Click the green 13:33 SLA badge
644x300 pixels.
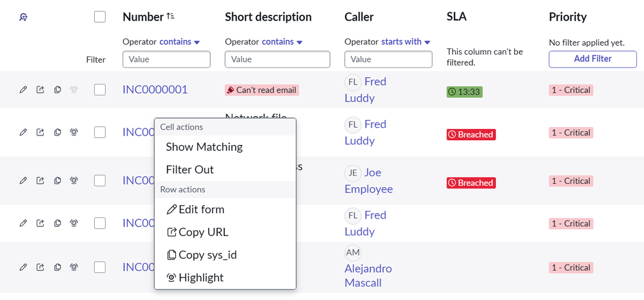tap(465, 92)
